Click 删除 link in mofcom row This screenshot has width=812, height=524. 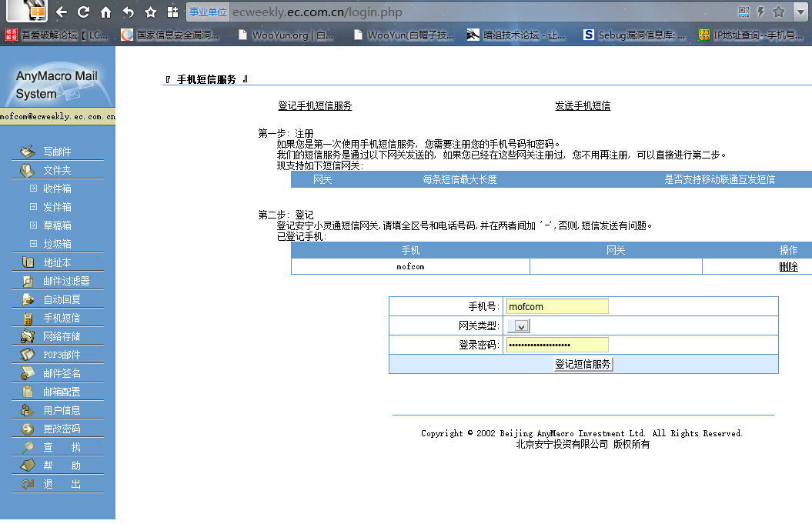point(788,267)
